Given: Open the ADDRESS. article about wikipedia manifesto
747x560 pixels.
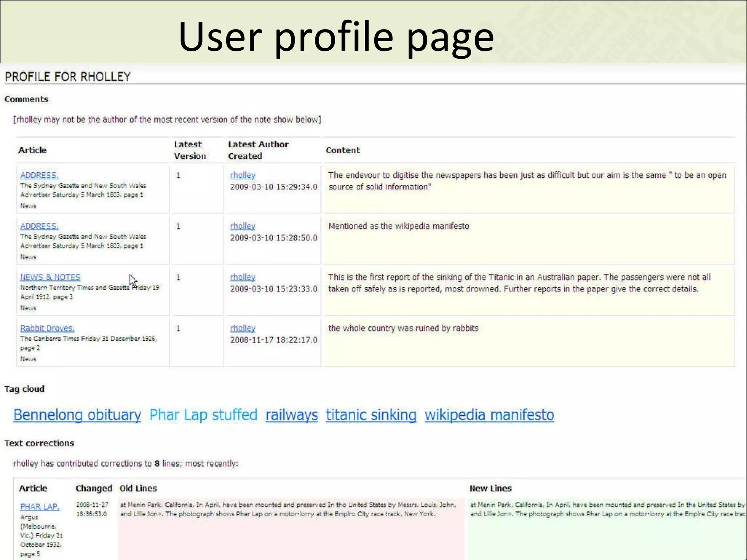Looking at the screenshot, I should click(39, 226).
